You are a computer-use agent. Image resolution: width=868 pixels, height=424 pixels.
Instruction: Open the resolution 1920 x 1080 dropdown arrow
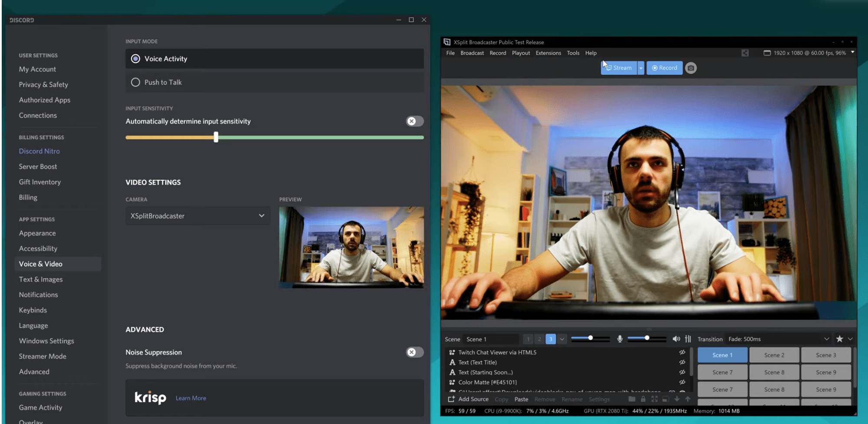pyautogui.click(x=852, y=52)
